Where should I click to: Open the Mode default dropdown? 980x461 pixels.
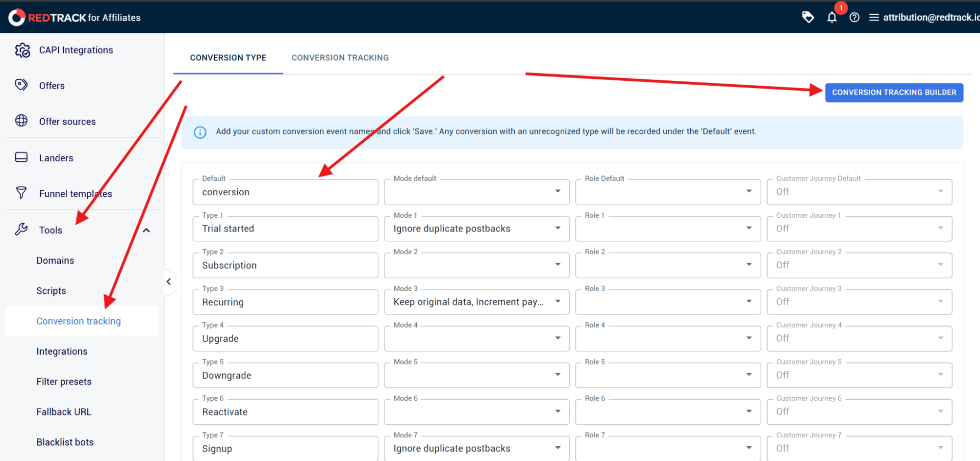click(x=477, y=192)
